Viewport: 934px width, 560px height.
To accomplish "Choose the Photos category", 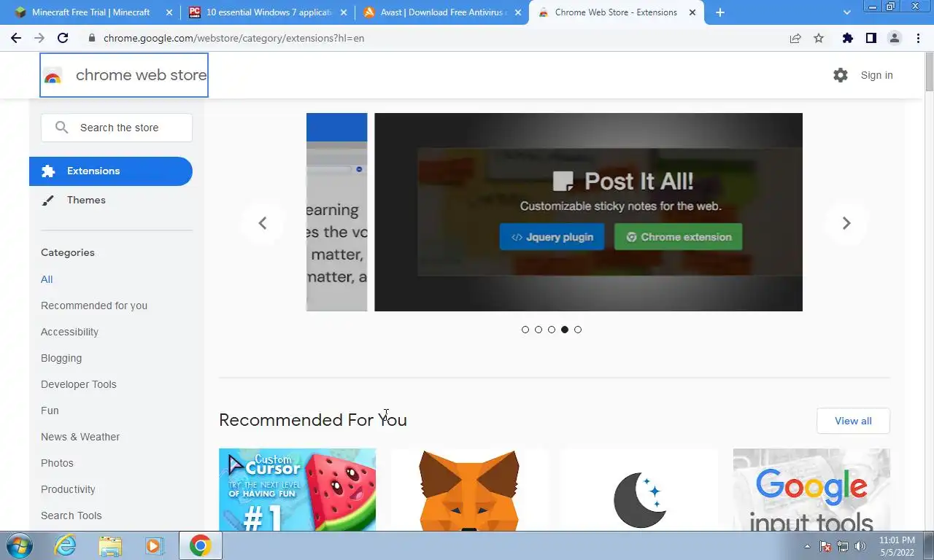I will 57,463.
